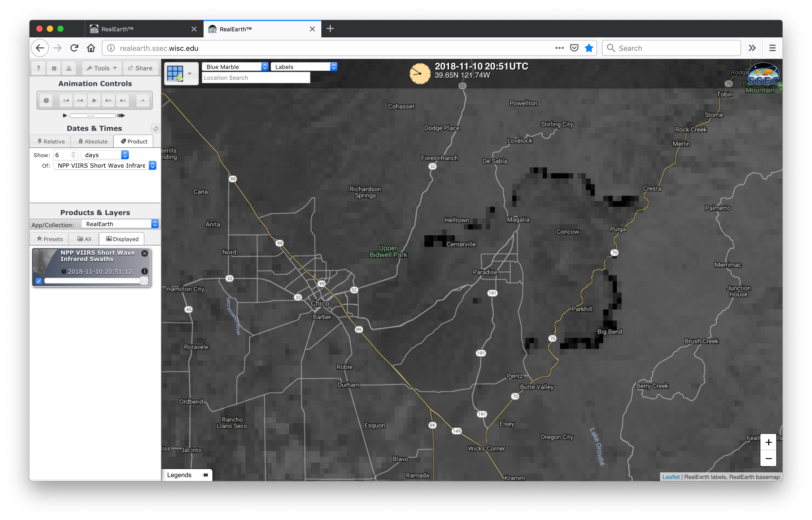Go forward in browser history
This screenshot has width=812, height=520.
pyautogui.click(x=58, y=48)
